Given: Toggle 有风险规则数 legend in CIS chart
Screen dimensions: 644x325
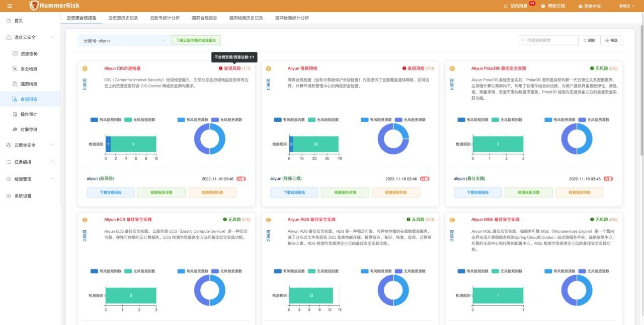Looking at the screenshot, I should click(x=105, y=120).
